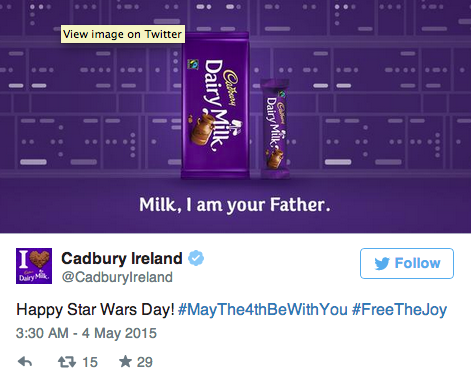The width and height of the screenshot is (471, 382).
Task: Click the blue verified badge
Action: [x=196, y=258]
